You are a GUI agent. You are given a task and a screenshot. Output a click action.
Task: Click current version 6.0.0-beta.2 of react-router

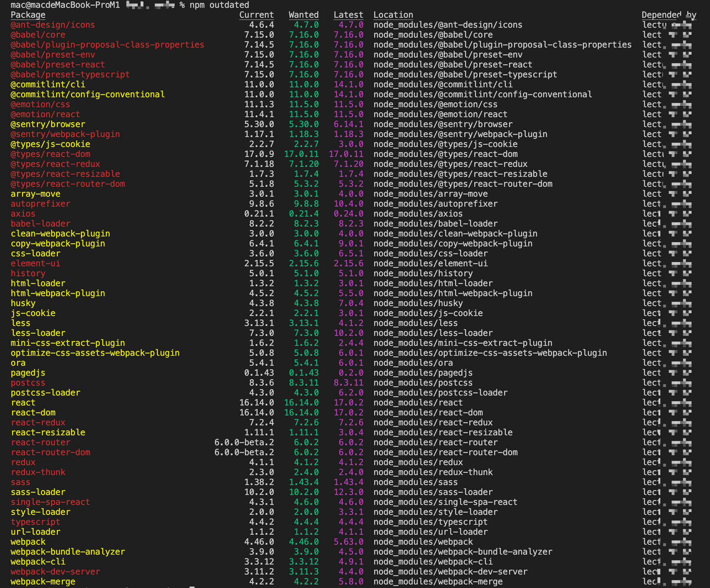[244, 442]
